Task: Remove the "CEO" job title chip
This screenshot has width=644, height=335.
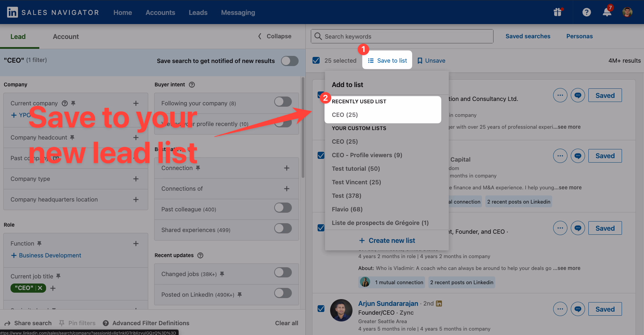Action: (x=40, y=288)
